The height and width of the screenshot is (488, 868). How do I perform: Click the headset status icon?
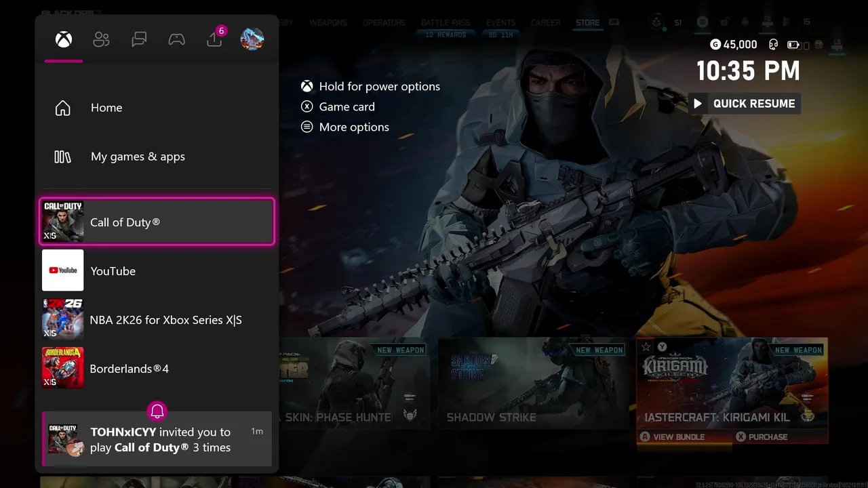tap(773, 45)
